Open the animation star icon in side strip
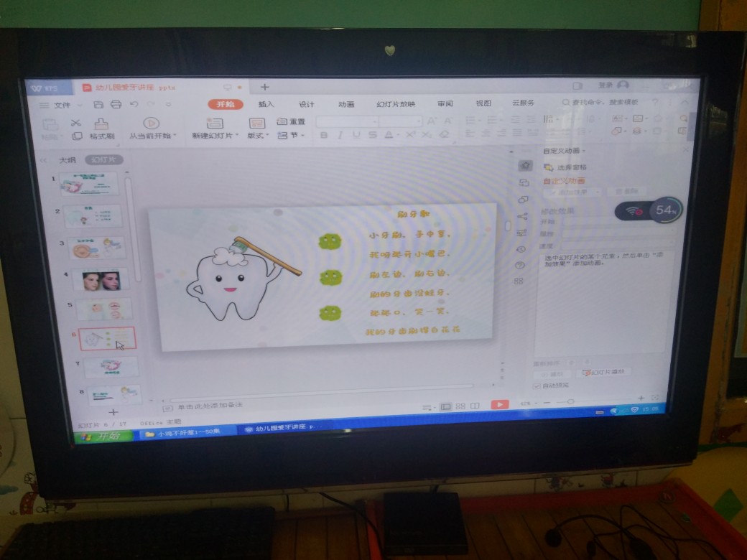 (526, 165)
